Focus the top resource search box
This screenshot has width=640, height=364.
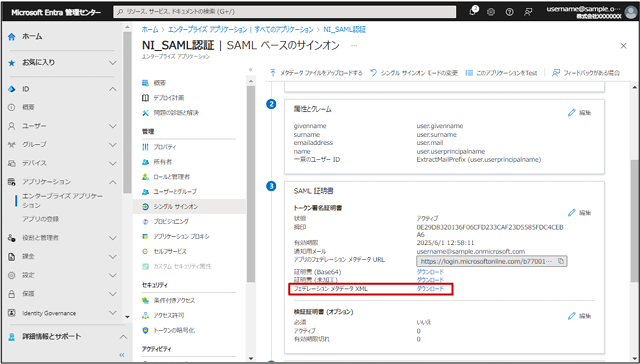[284, 12]
